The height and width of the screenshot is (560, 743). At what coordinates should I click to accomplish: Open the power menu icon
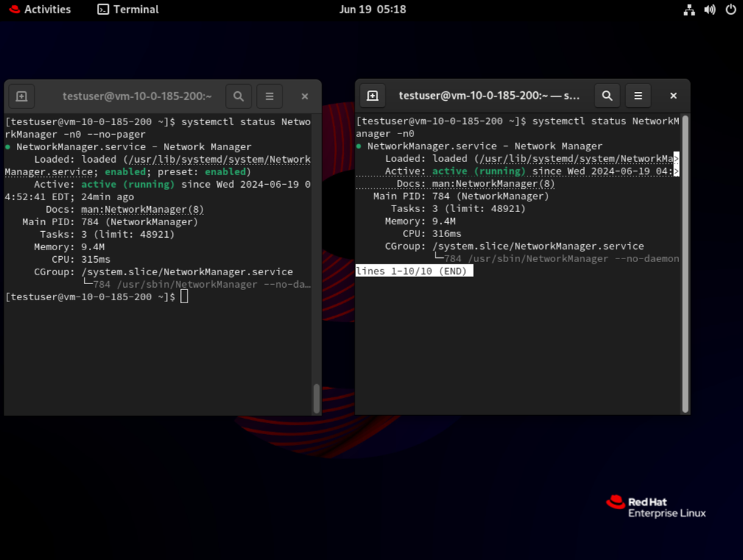pos(730,10)
